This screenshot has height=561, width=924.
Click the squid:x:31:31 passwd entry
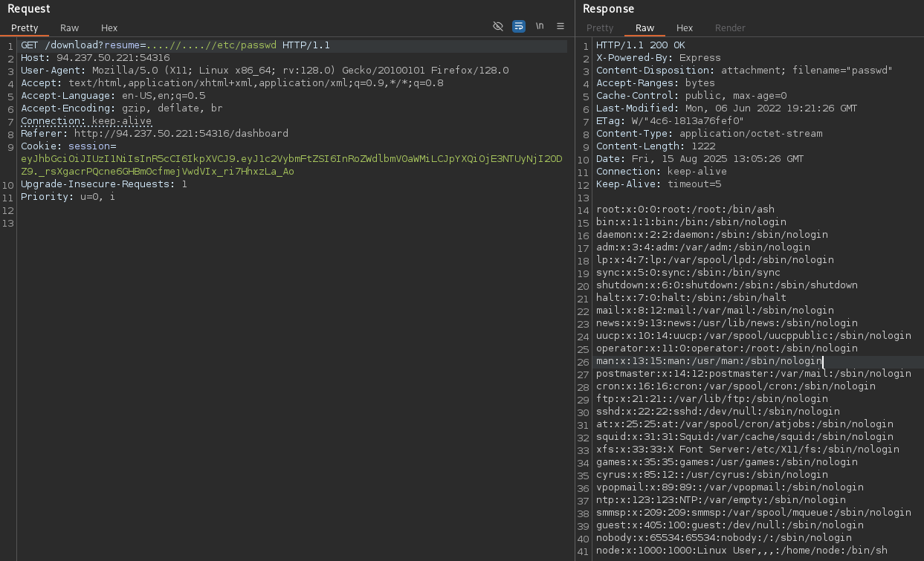click(745, 437)
